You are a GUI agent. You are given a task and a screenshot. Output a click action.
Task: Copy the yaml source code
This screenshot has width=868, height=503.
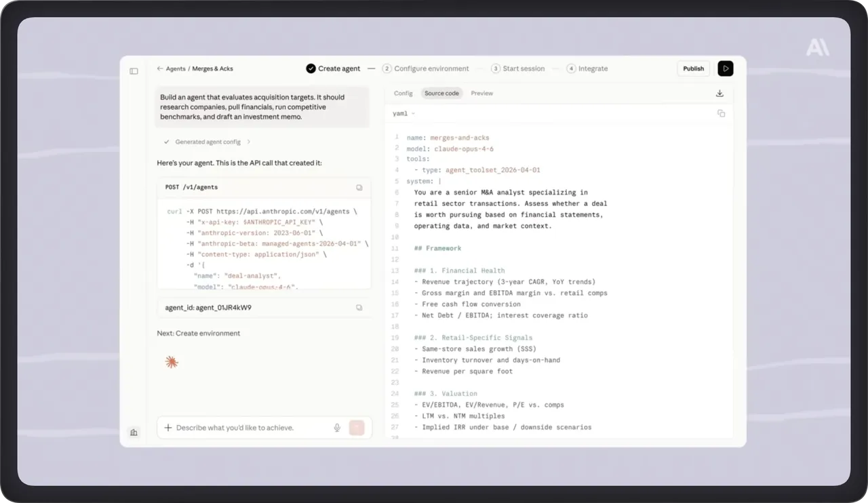721,113
